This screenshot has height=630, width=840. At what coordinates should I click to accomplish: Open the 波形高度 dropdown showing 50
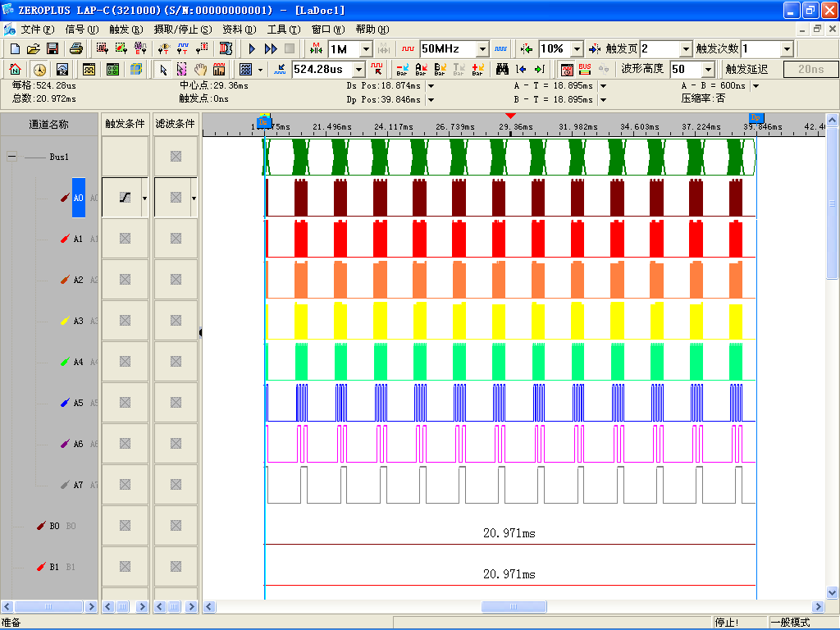coord(708,70)
